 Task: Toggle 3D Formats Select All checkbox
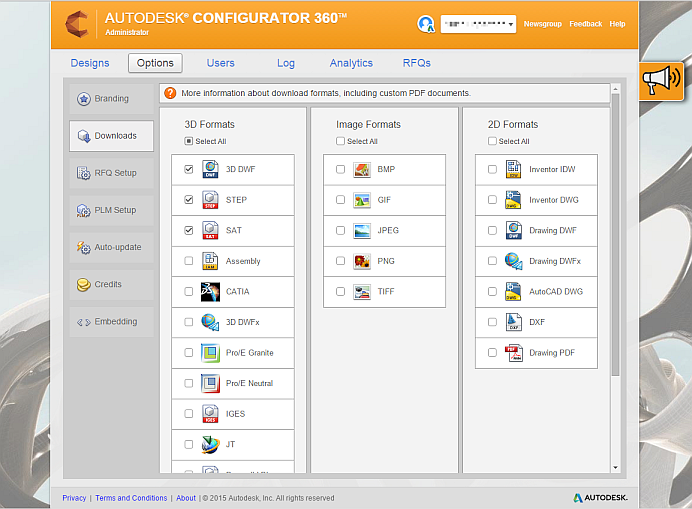(188, 141)
